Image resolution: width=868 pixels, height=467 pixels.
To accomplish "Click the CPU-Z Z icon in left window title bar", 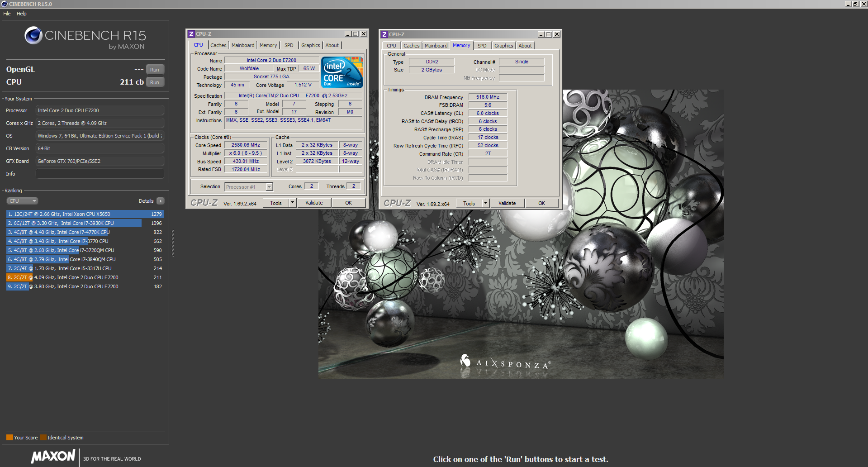I will pos(191,34).
